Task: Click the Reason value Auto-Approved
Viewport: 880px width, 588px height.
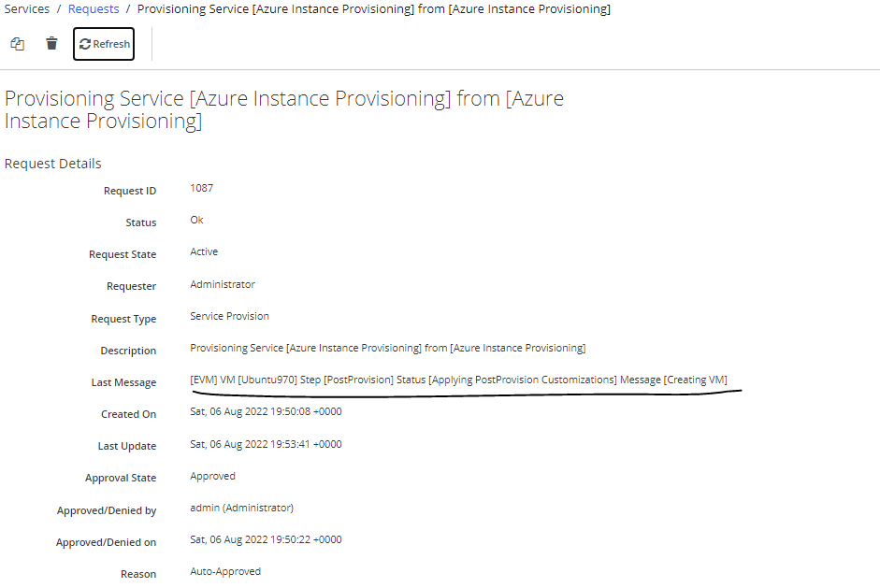Action: (225, 571)
